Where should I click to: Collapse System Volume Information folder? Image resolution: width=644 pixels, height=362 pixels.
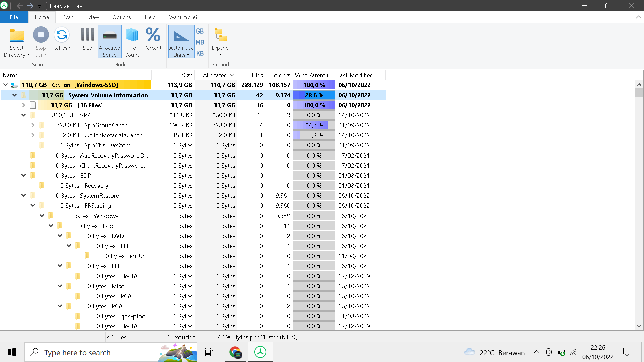(14, 95)
